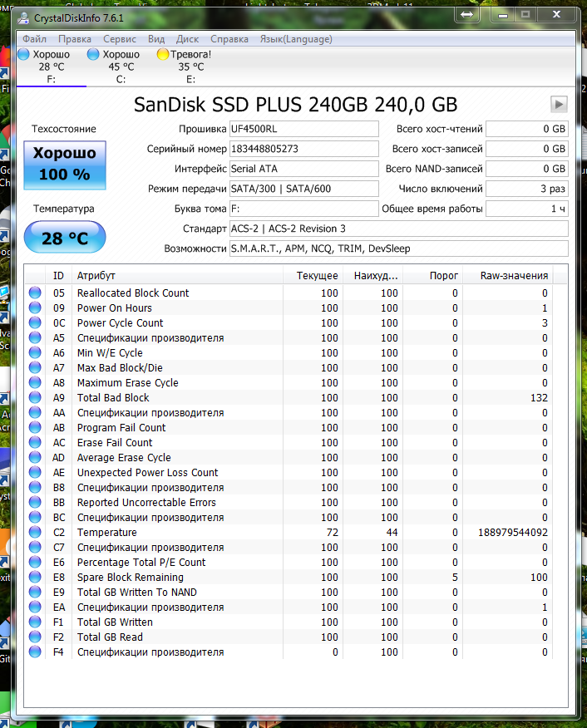Click status icon for Total Bad Block

[x=35, y=397]
